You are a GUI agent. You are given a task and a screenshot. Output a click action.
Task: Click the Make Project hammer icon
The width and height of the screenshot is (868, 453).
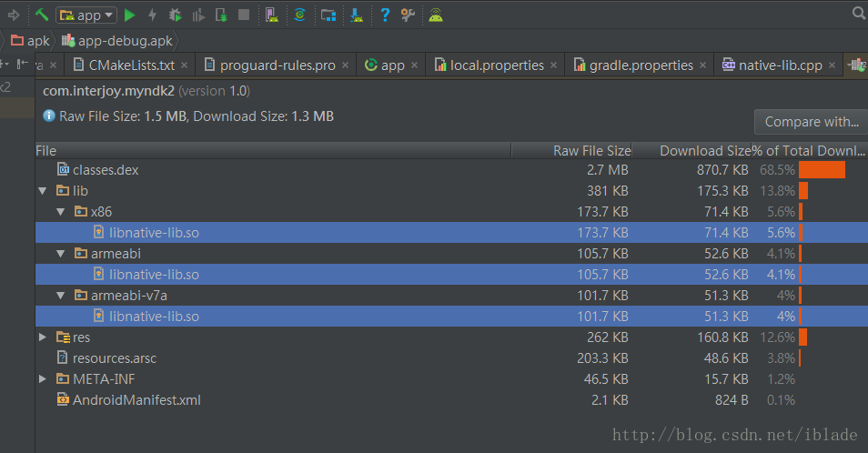click(41, 15)
